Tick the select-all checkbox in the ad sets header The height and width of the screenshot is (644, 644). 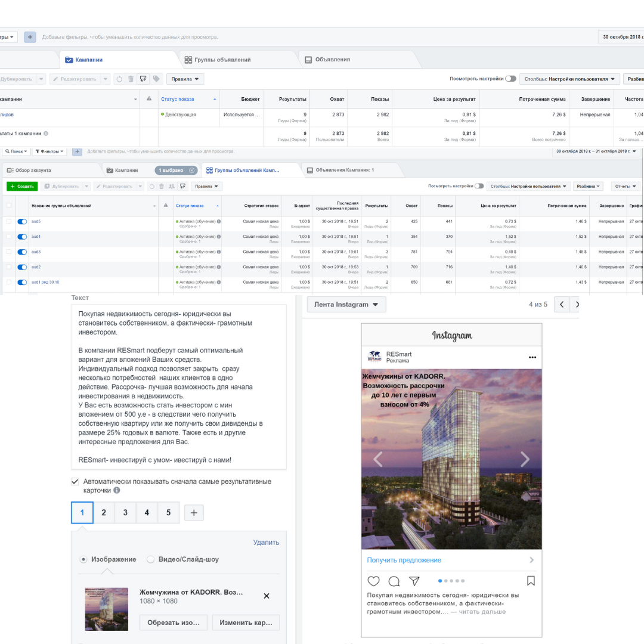[x=9, y=205]
